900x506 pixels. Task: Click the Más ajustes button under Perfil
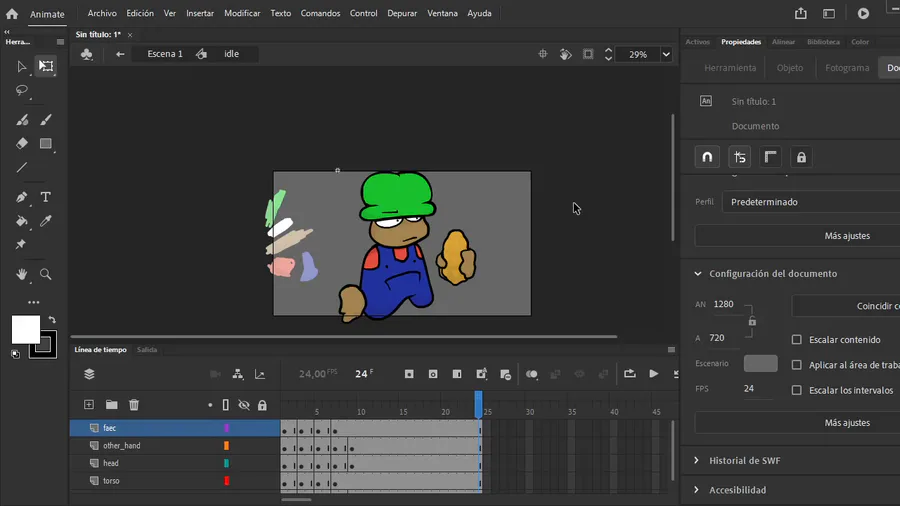846,236
